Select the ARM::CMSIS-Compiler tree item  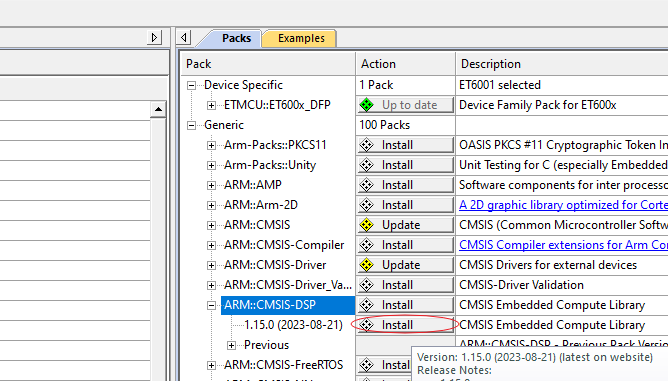(284, 245)
